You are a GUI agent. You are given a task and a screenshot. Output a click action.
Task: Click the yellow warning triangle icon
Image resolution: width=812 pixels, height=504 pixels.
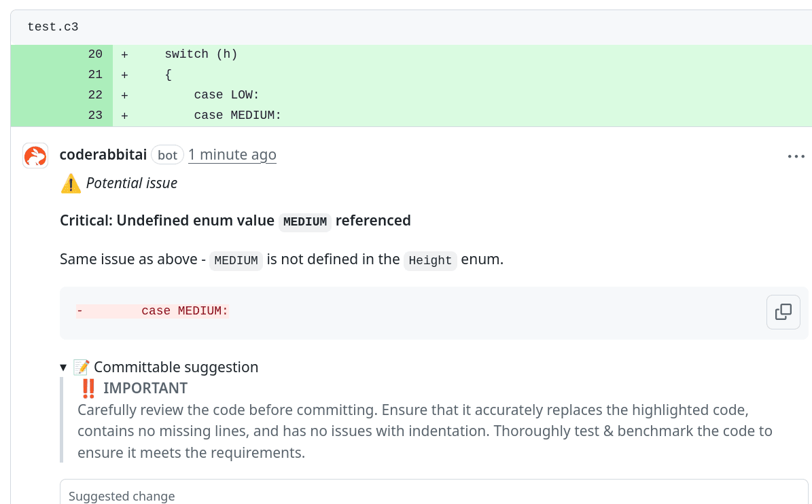[x=71, y=183]
